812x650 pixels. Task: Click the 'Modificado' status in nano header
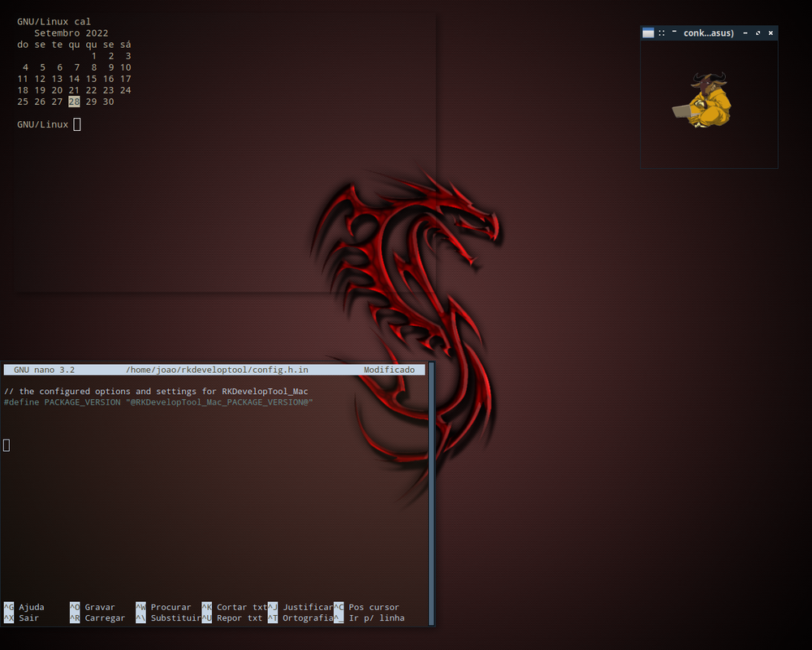[389, 370]
